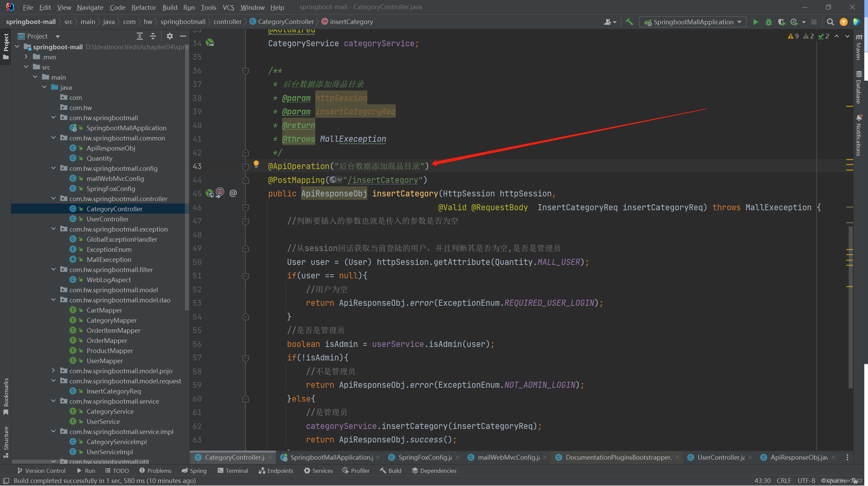Open the Refactor menu
868x486 pixels.
tap(143, 7)
